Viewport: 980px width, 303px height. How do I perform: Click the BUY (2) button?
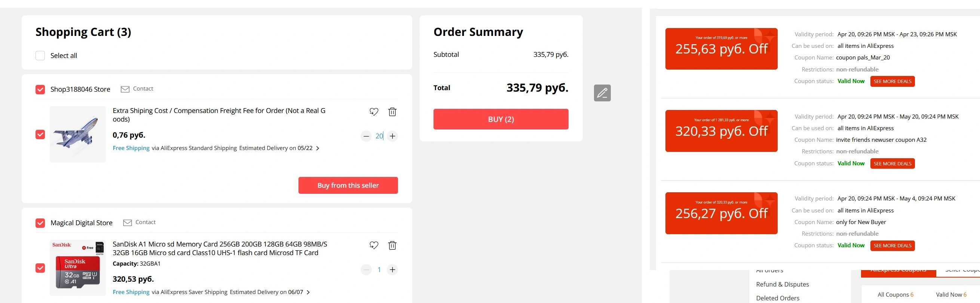click(x=500, y=119)
